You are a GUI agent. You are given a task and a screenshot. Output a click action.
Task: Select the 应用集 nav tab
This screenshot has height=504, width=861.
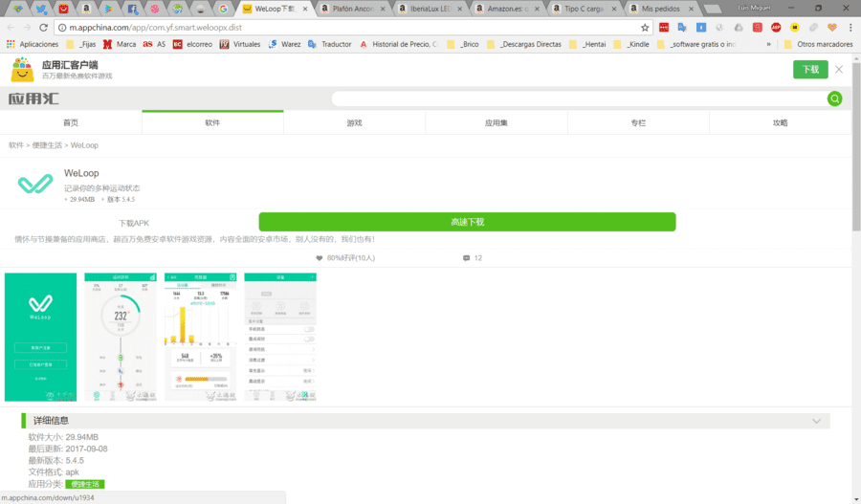(497, 122)
